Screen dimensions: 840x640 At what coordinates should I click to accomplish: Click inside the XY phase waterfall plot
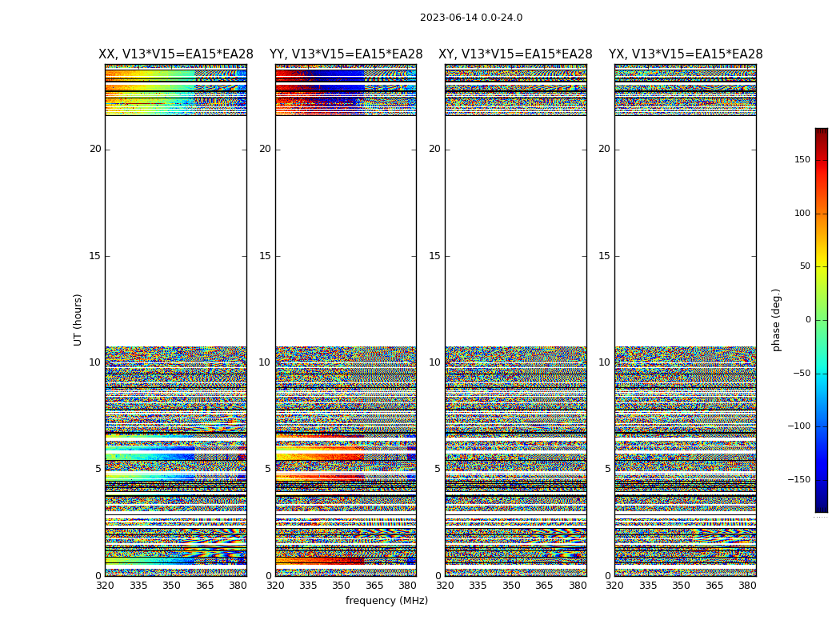click(516, 320)
